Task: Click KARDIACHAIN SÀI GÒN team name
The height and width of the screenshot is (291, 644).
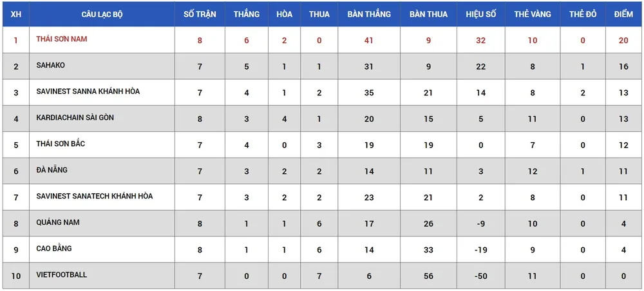Action: pos(75,118)
